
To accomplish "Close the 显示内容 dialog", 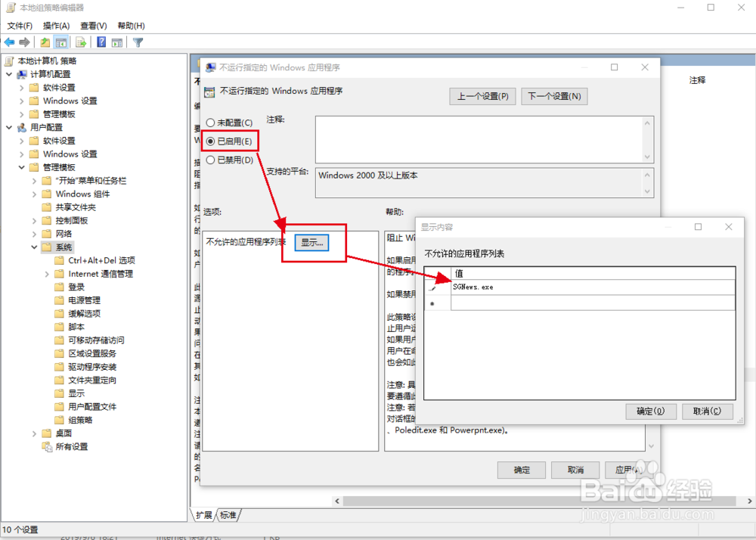I will [729, 227].
